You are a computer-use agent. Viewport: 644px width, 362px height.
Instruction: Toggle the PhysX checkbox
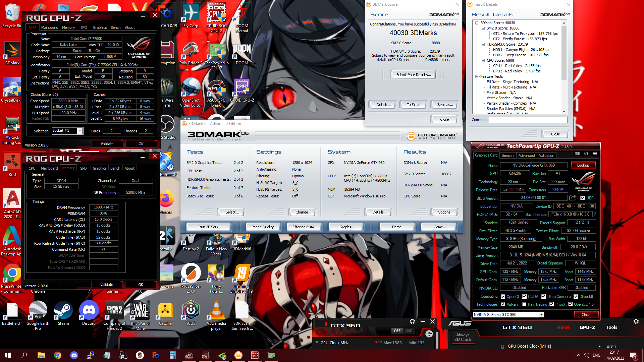point(552,304)
